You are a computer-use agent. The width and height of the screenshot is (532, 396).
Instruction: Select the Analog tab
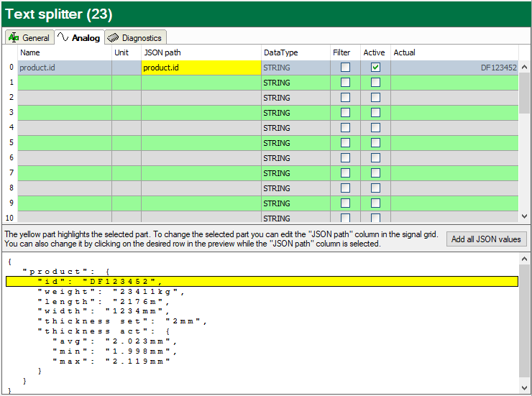(x=86, y=38)
